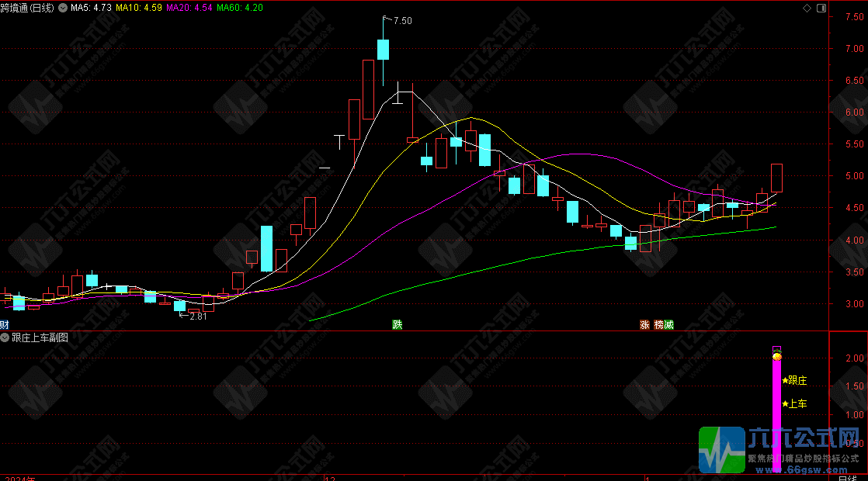868x481 pixels.
Task: Click the 减 marker icon
Action: (x=668, y=325)
